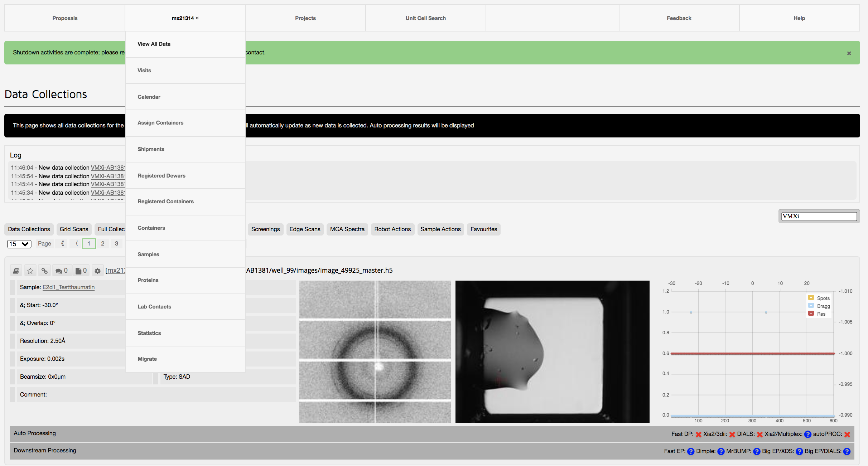Open the sample E2d1_Testthaumatin link
Screen dimensions: 868x466
[x=68, y=287]
